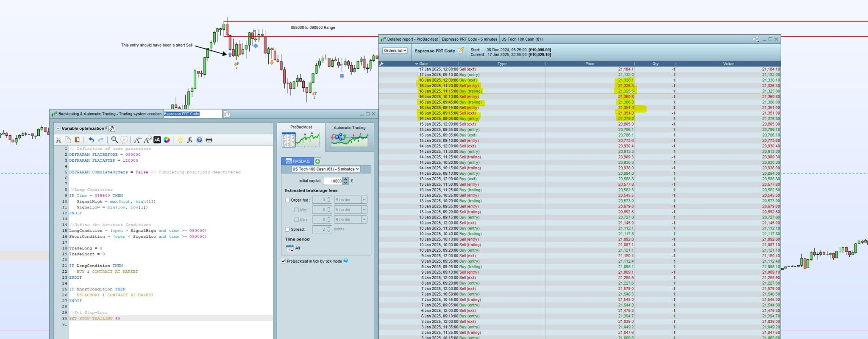
Task: Click the 16 Jan 2025, 12:00:00 Buy (exit) row
Action: [x=579, y=80]
